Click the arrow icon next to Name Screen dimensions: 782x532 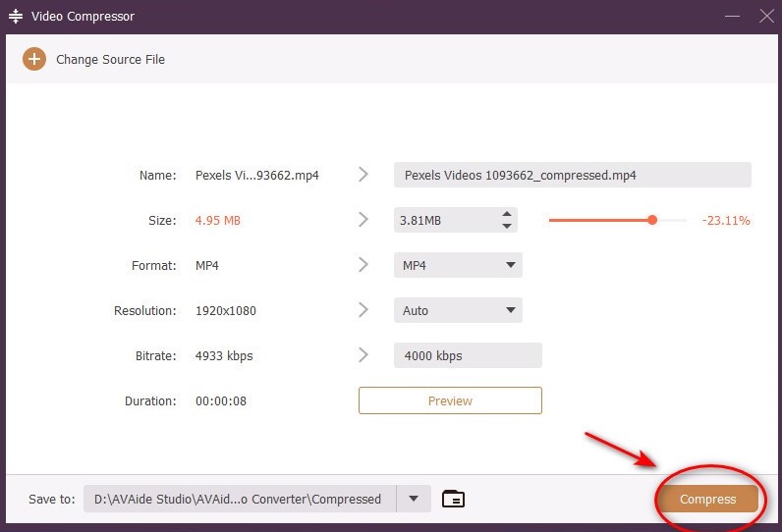click(363, 175)
